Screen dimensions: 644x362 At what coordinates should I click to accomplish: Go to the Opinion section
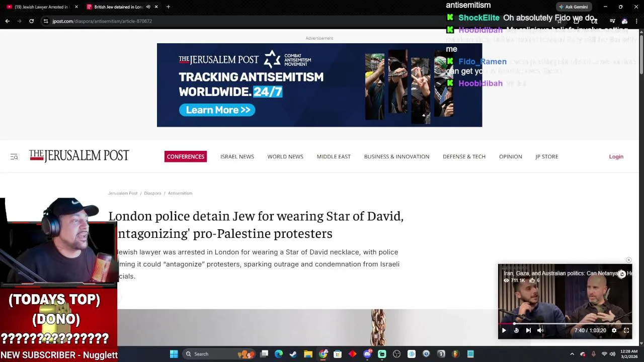point(510,156)
